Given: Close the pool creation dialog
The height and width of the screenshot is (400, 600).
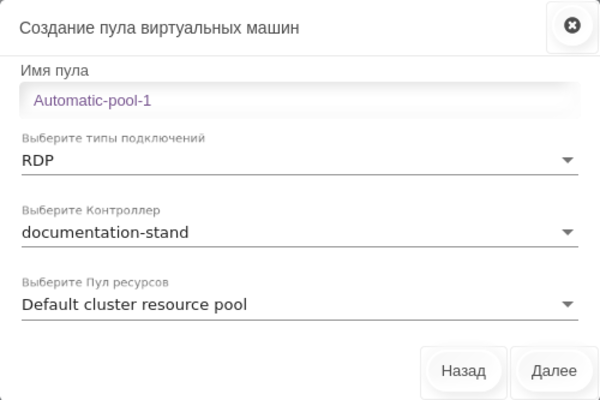Looking at the screenshot, I should 572,26.
